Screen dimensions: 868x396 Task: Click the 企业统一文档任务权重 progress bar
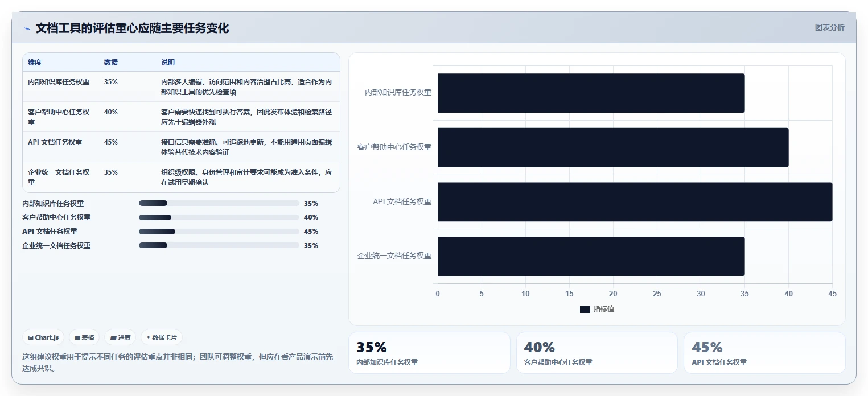219,246
